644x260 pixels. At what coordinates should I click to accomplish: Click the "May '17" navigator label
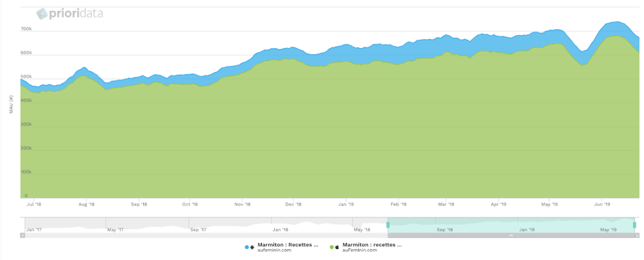tap(115, 230)
